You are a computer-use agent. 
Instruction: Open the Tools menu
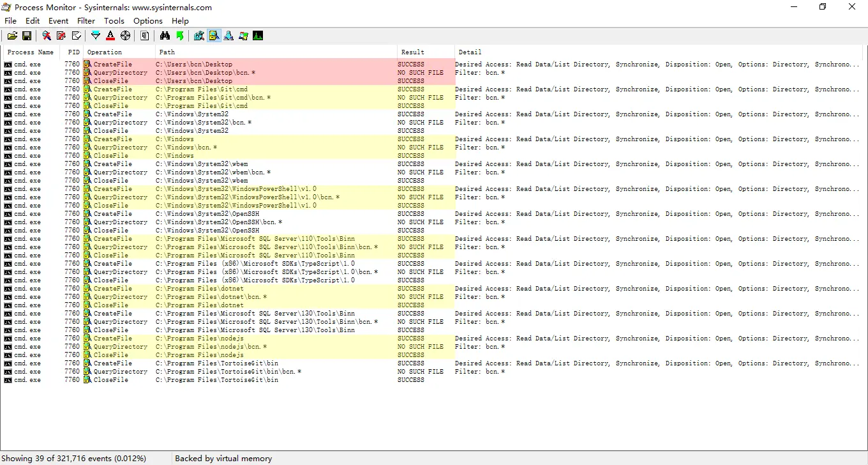point(114,21)
